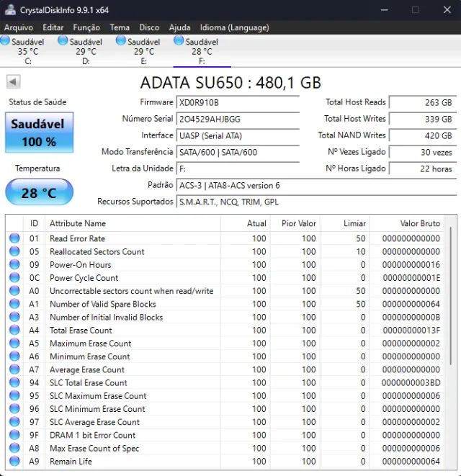The image size is (461, 476).
Task: Click the Firmware field XD0R910B
Action: coord(238,102)
